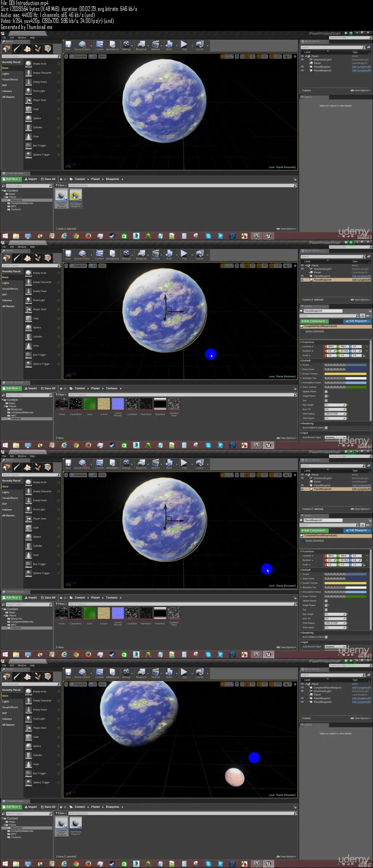Click the Point Light icon in the first frame list

[x=28, y=91]
